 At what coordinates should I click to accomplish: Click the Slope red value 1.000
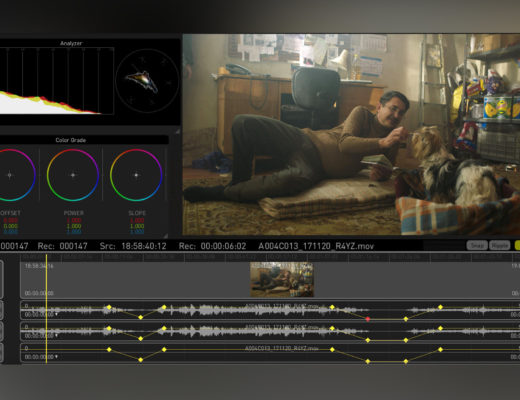(137, 220)
